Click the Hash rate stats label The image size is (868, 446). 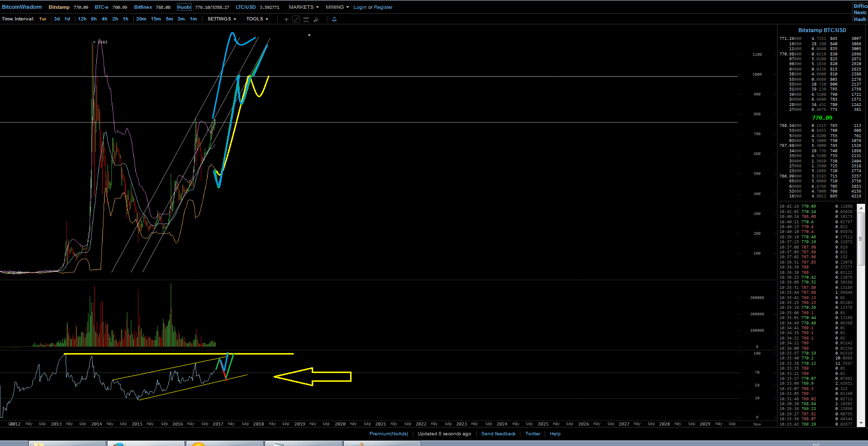click(x=860, y=19)
